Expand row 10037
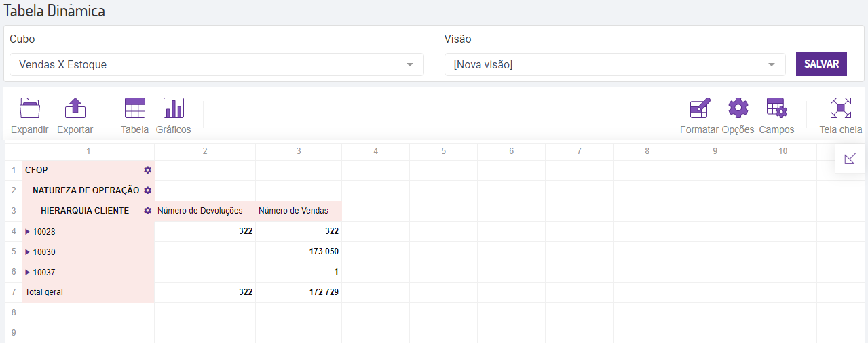This screenshot has height=343, width=868. pyautogui.click(x=28, y=273)
